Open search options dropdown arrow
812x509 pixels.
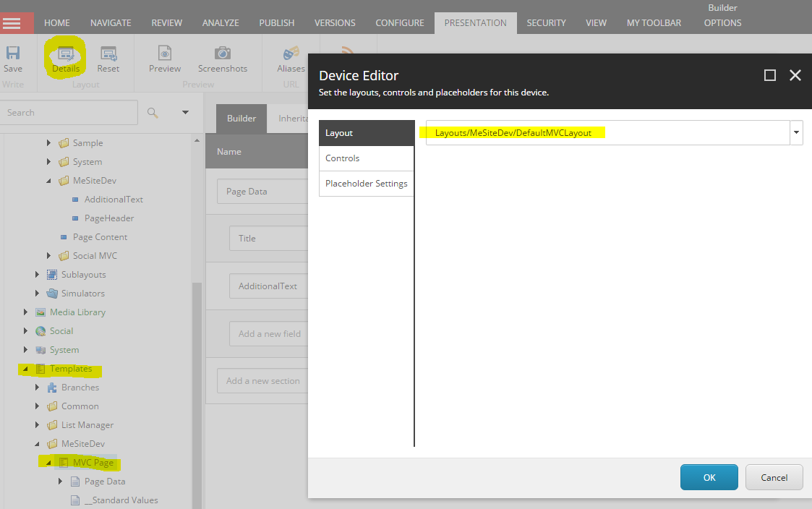pyautogui.click(x=185, y=112)
